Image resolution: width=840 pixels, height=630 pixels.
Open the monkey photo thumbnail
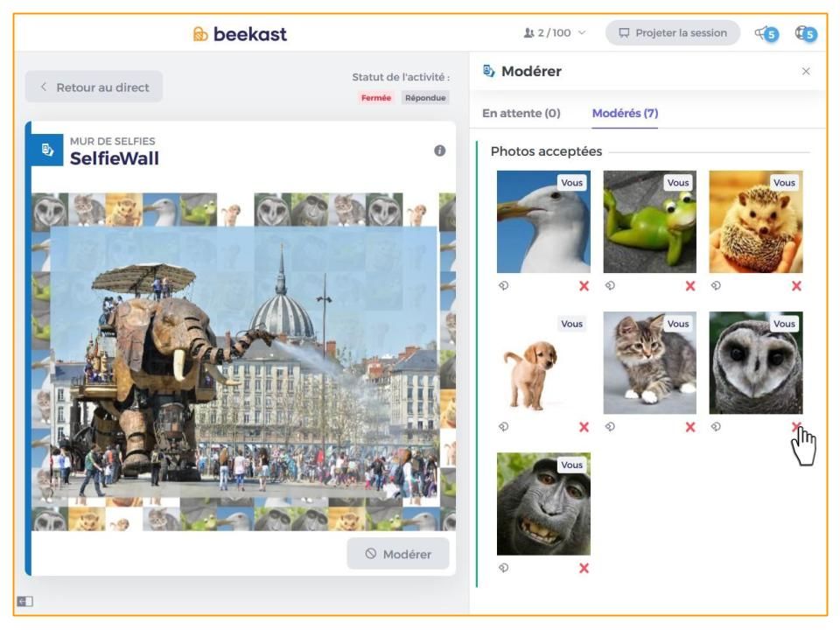point(543,504)
